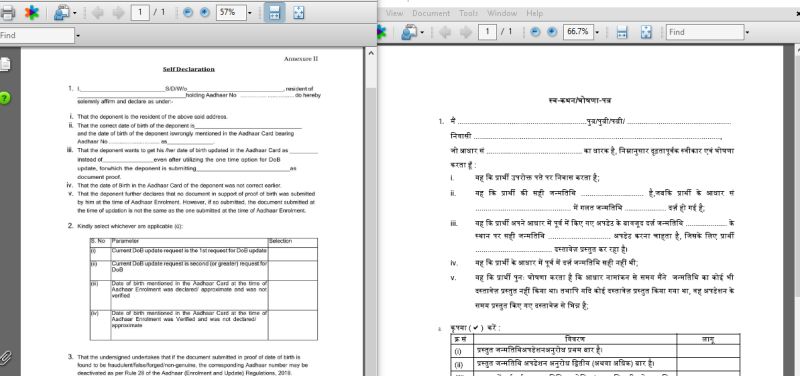Image resolution: width=800 pixels, height=376 pixels.
Task: Open the View menu in right window
Action: click(394, 13)
